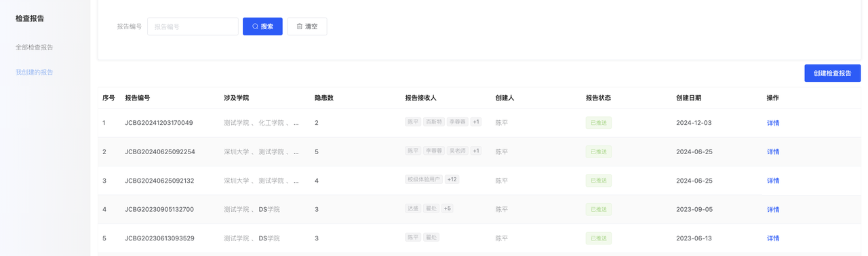The height and width of the screenshot is (256, 868).
Task: Select 我创建的报告 sidebar item
Action: (x=35, y=72)
